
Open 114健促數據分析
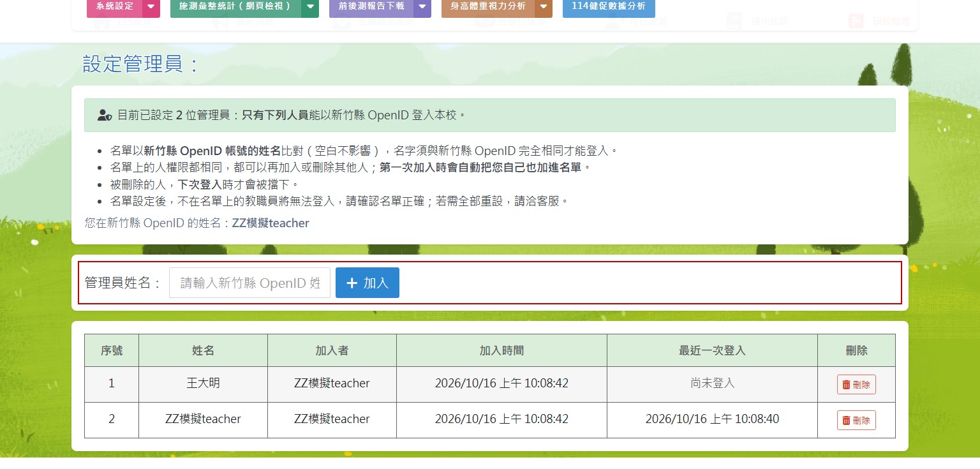[x=609, y=7]
